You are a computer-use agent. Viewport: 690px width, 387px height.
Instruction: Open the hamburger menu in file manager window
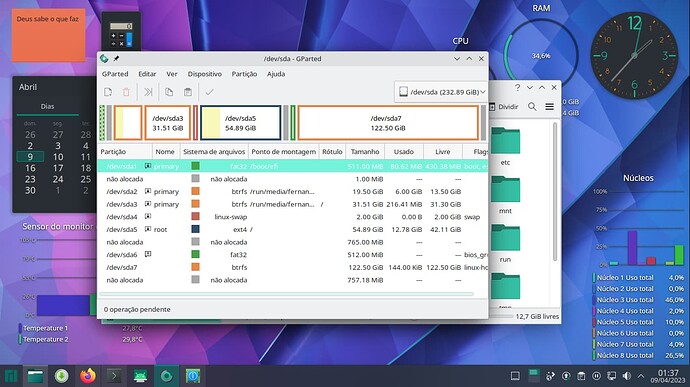click(x=550, y=107)
